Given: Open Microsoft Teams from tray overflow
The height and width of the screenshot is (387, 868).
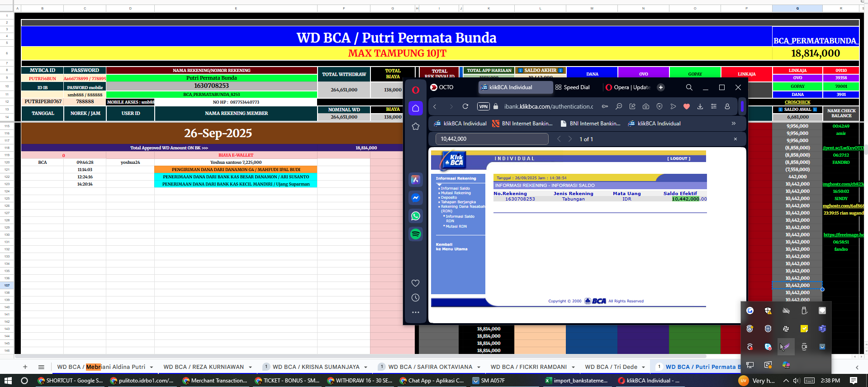Looking at the screenshot, I should point(822,329).
